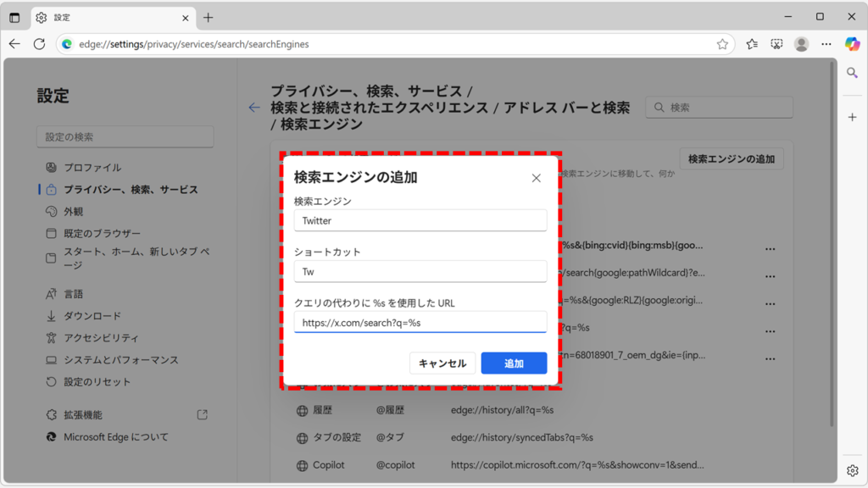
Task: Click the vertical page scrollbar
Action: [x=832, y=243]
